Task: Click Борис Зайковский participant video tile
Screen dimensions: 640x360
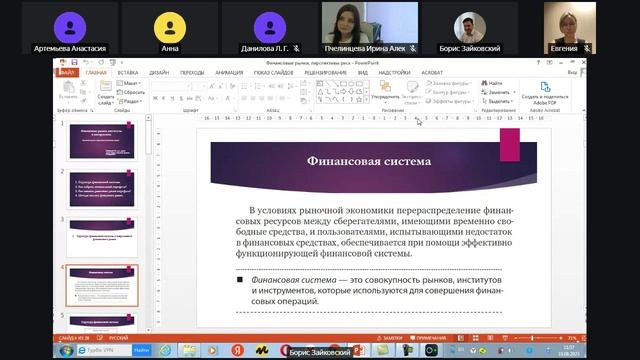Action: pos(470,28)
